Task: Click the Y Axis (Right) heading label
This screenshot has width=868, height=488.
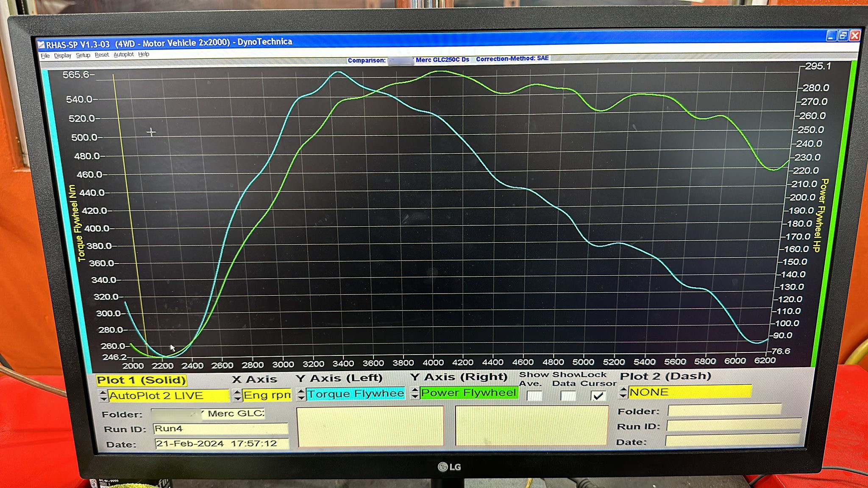Action: point(459,377)
